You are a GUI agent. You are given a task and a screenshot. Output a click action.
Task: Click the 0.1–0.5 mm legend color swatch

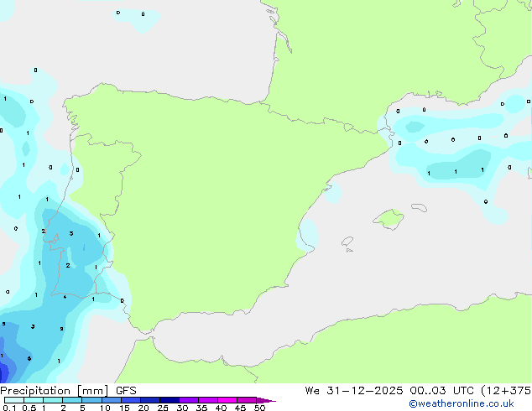(x=14, y=400)
